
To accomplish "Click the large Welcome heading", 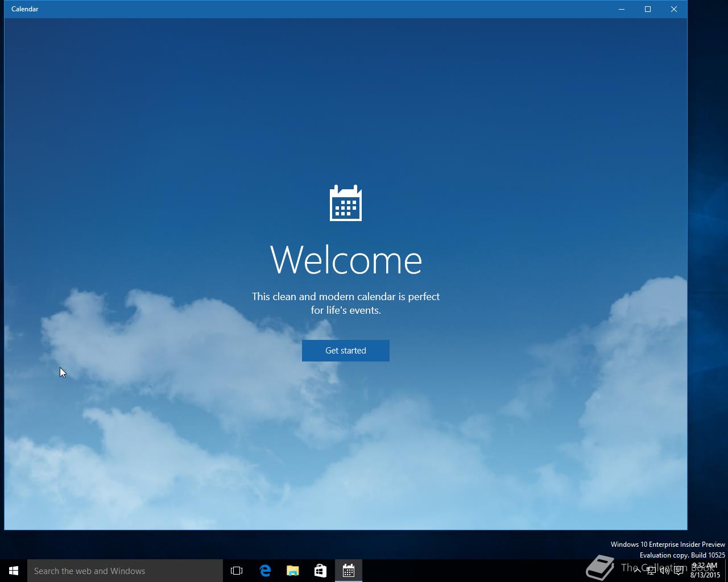I will click(x=346, y=260).
